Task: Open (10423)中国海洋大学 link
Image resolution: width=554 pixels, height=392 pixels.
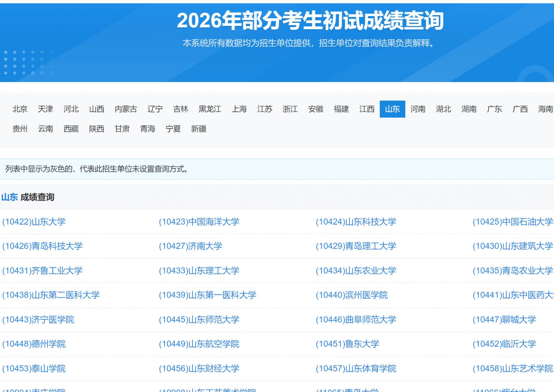Action: click(199, 222)
